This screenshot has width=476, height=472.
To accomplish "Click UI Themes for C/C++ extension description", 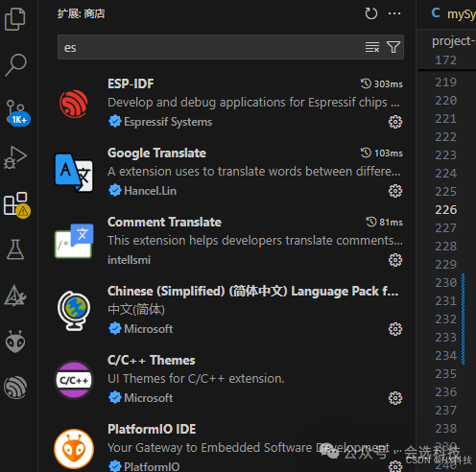I will [196, 379].
